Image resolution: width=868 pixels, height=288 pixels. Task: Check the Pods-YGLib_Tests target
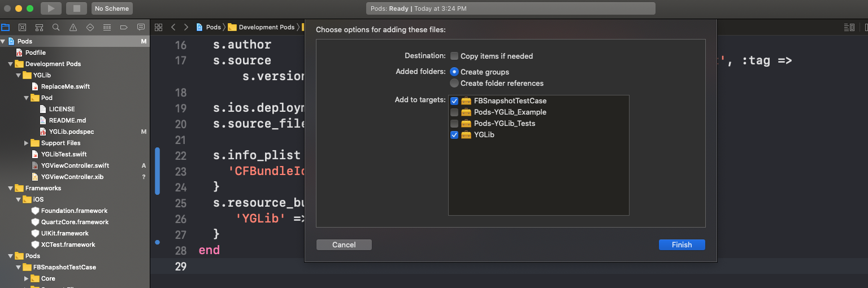click(454, 124)
